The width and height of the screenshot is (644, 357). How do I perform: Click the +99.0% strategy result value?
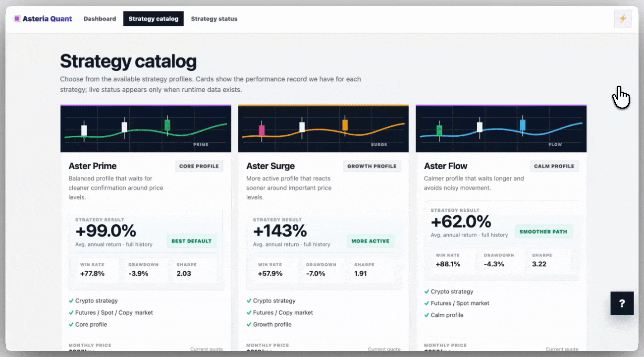pos(106,231)
